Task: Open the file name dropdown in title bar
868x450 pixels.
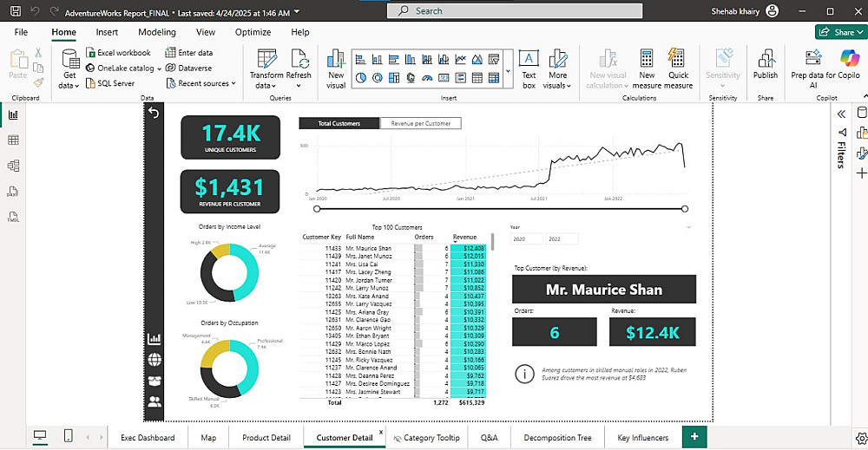Action: click(297, 11)
